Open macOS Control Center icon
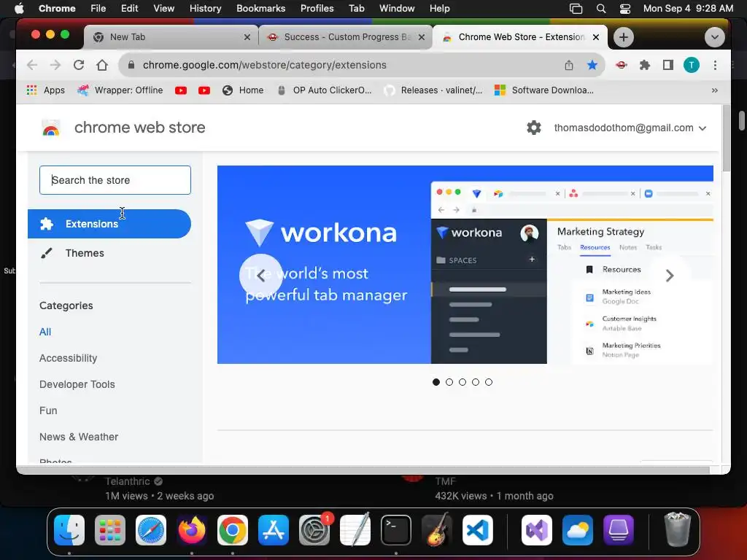Viewport: 747px width, 560px height. [624, 9]
